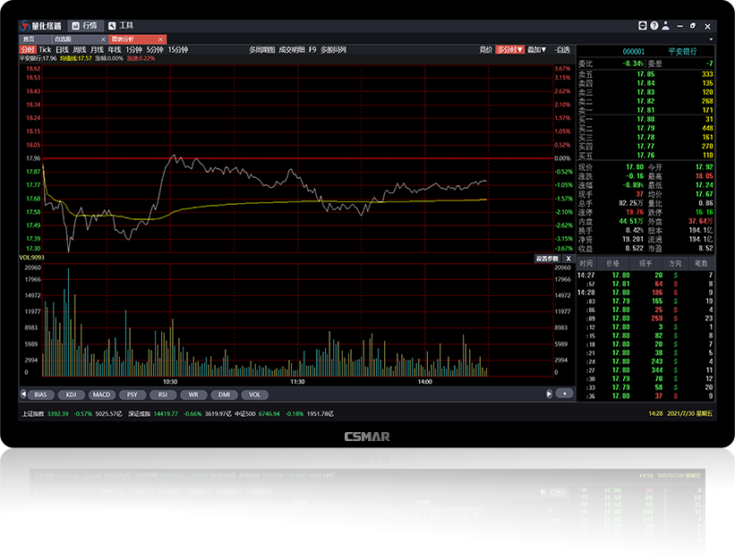
Task: Enable the RSI indicator
Action: click(163, 394)
